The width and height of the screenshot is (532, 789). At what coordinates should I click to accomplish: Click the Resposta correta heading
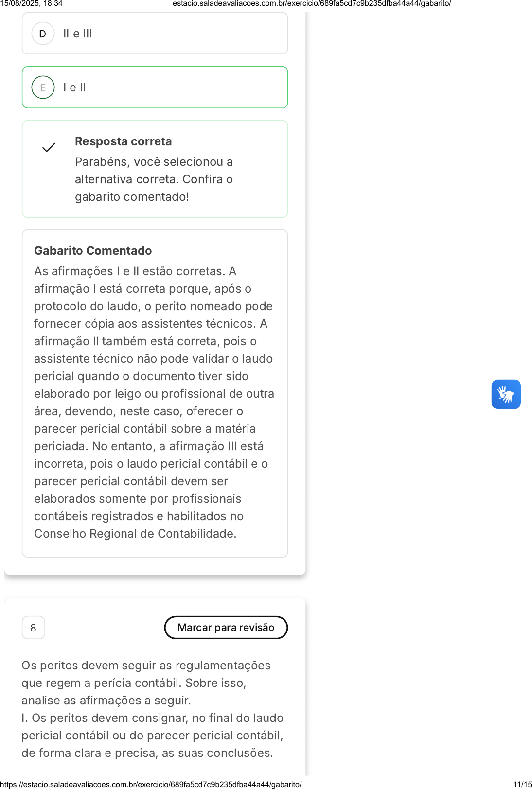123,141
